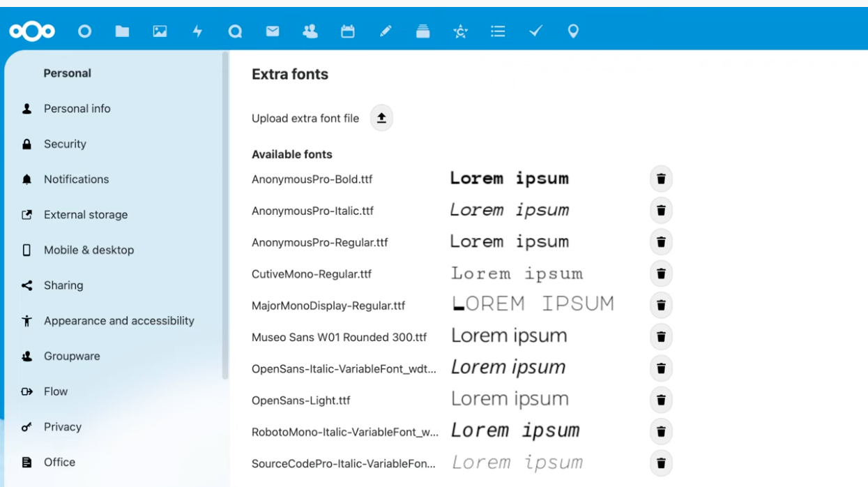The image size is (868, 487).
Task: Click the upload extra font file button
Action: coord(381,119)
